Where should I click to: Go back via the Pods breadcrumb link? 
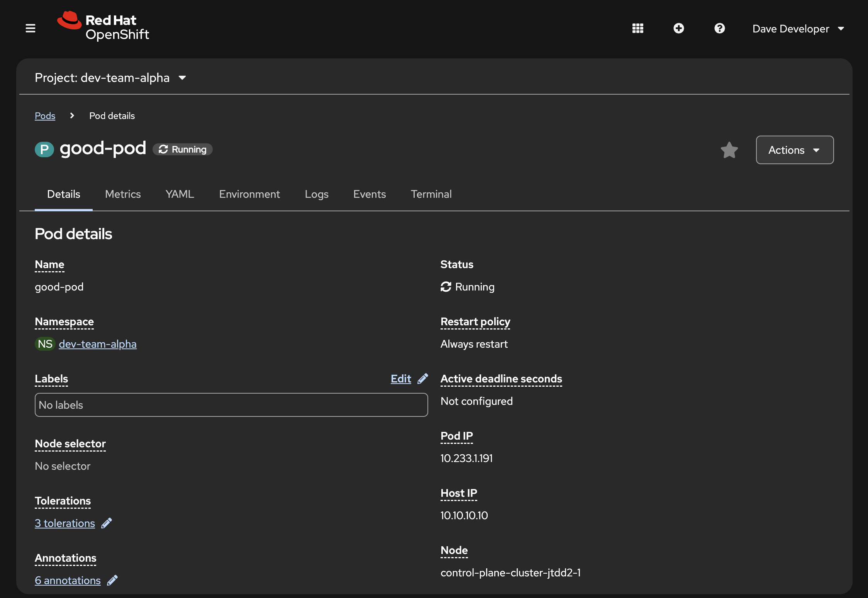(x=45, y=116)
